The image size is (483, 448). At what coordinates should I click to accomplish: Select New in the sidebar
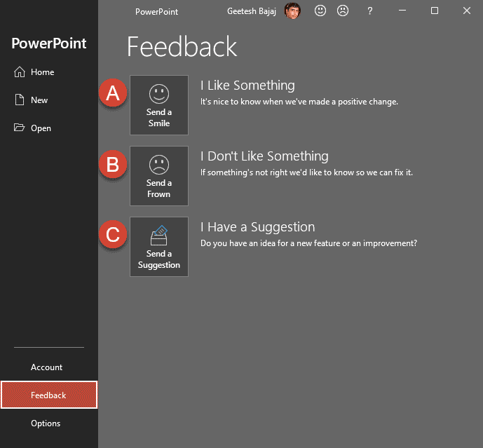49,100
